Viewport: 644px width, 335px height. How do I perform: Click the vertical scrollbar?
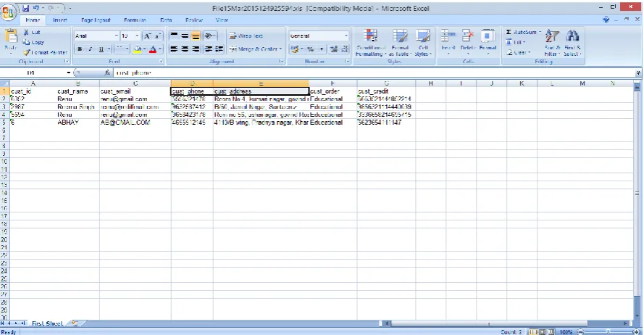pos(637,202)
